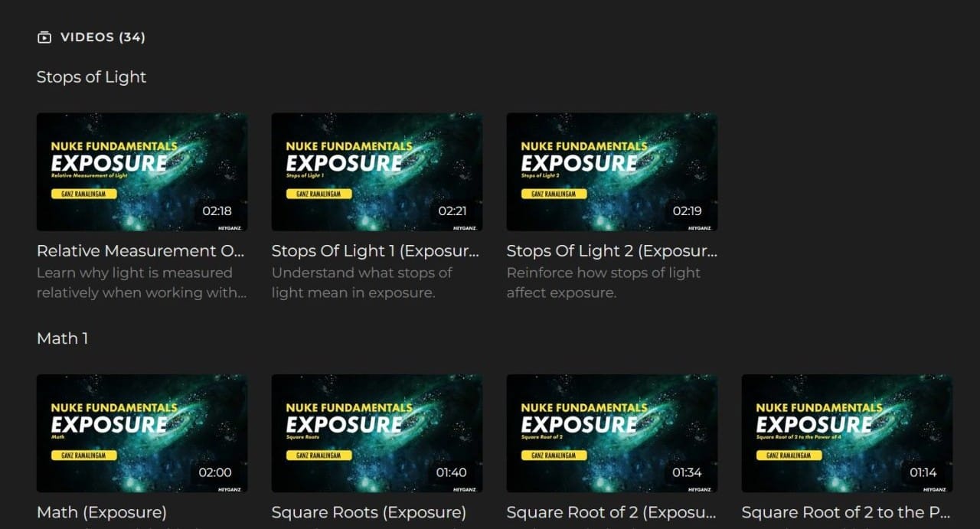Select the "Math (Exposure)" title link
The width and height of the screenshot is (980, 529).
click(x=101, y=512)
